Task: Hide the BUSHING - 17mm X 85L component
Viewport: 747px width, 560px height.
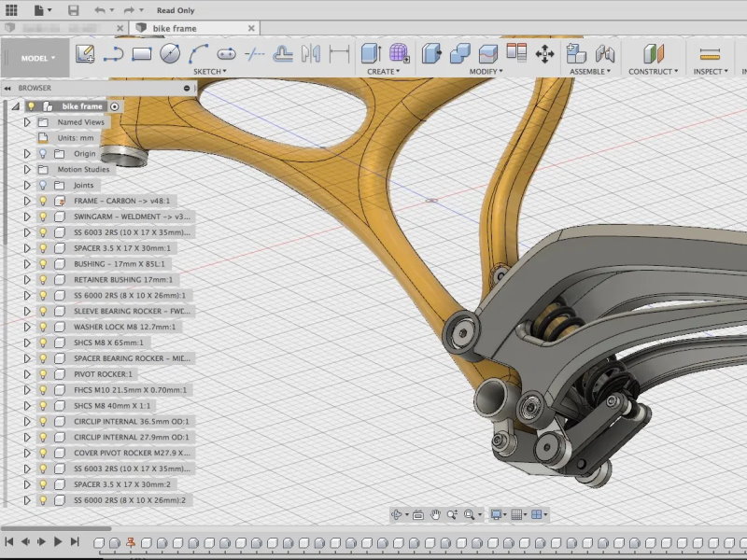Action: tap(43, 264)
